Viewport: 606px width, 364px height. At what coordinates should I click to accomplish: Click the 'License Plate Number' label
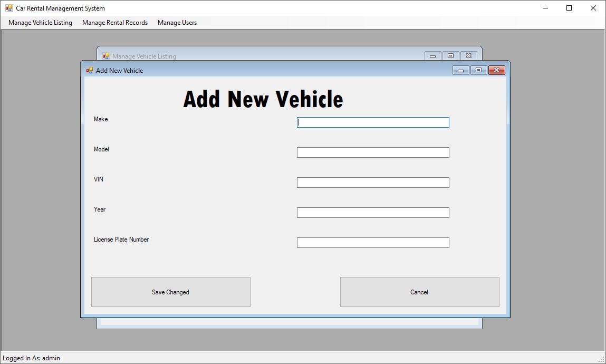pos(121,240)
